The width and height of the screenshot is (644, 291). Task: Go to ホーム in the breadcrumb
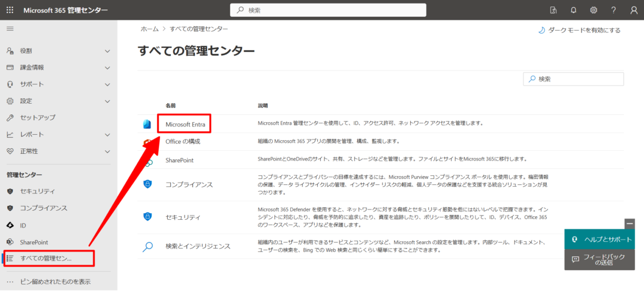point(149,29)
